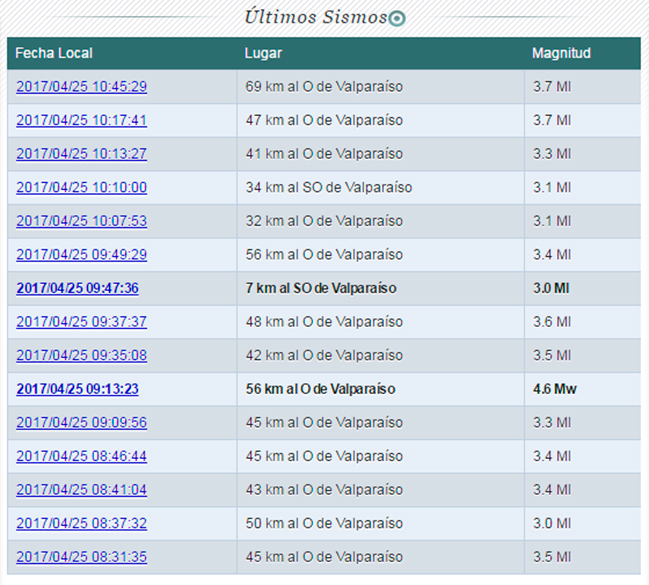
Task: Select the 2017/04/25 09:09:56 event link
Action: point(81,422)
